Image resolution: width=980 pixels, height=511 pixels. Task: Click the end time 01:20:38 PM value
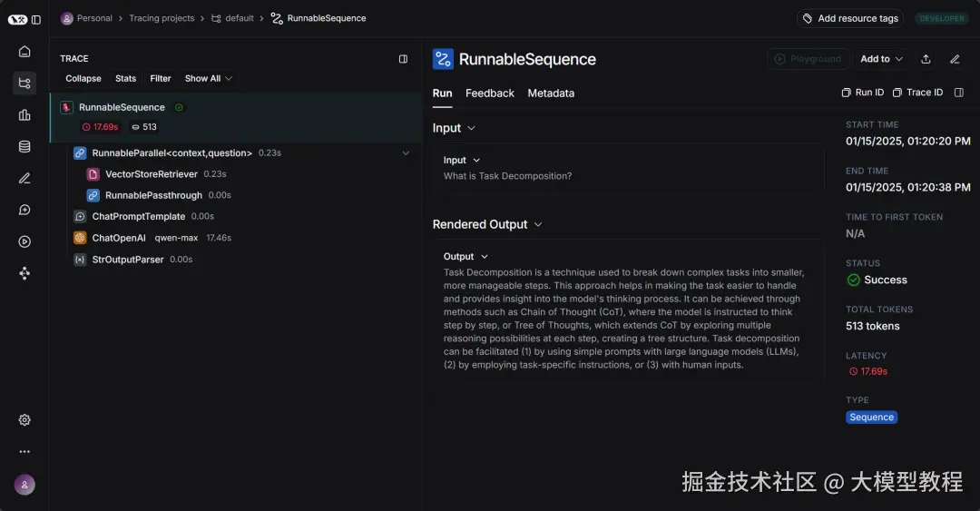click(x=908, y=188)
